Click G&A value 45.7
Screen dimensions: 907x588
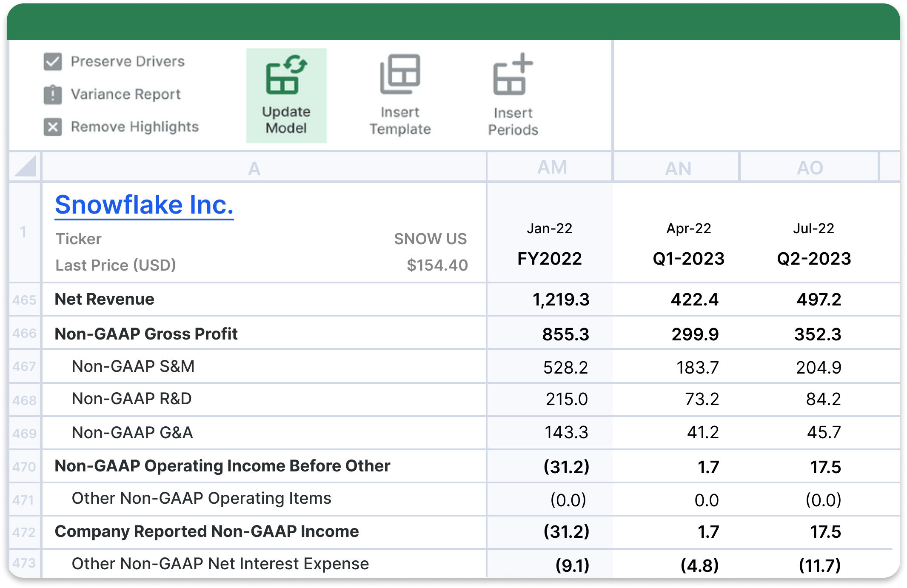(824, 432)
